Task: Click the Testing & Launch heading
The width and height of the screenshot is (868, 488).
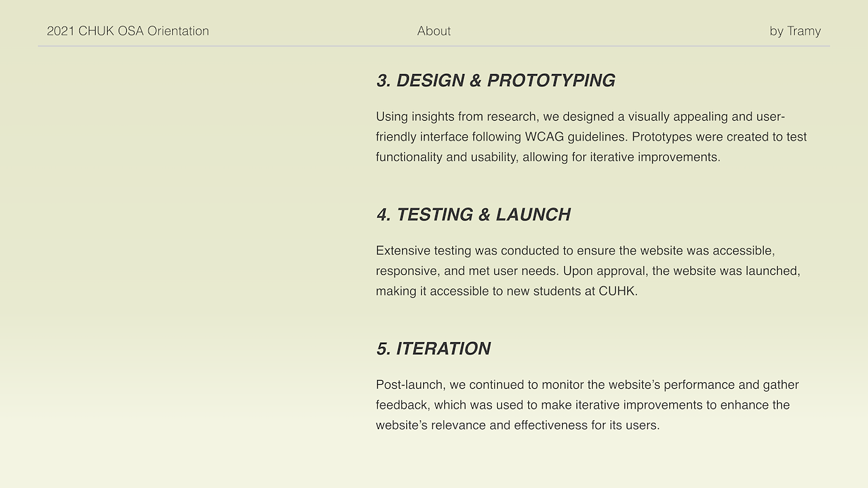Action: pos(473,214)
